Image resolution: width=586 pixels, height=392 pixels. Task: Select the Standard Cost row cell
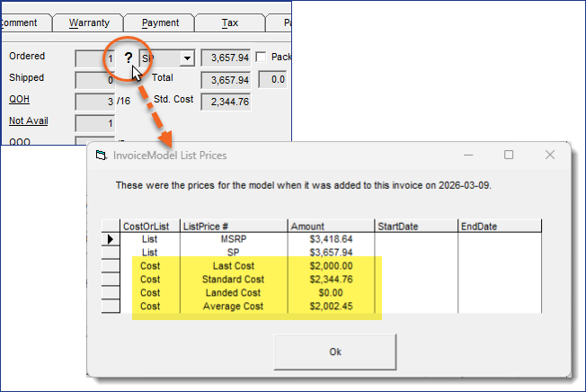(233, 279)
